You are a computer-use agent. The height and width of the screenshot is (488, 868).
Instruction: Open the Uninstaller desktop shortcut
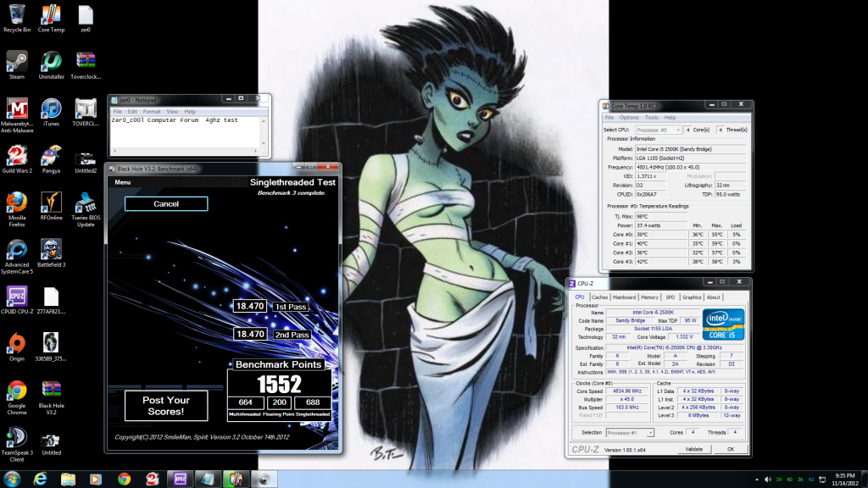[51, 65]
